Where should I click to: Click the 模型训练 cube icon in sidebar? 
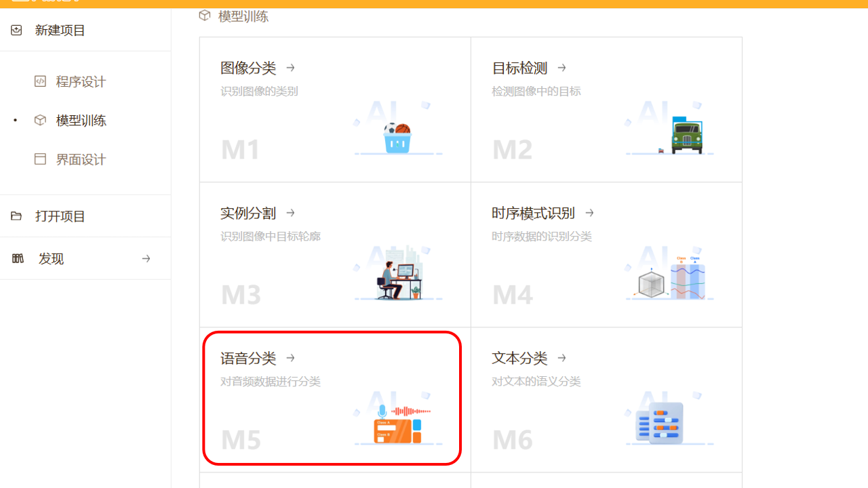(41, 120)
